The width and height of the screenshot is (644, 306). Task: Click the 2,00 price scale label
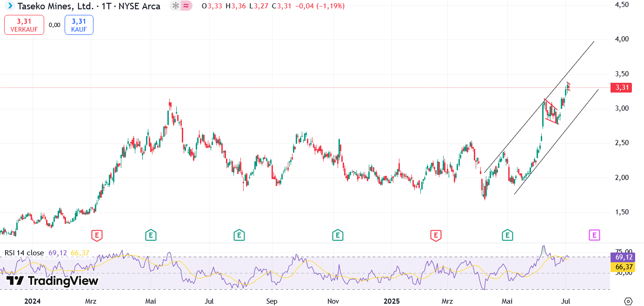click(622, 178)
